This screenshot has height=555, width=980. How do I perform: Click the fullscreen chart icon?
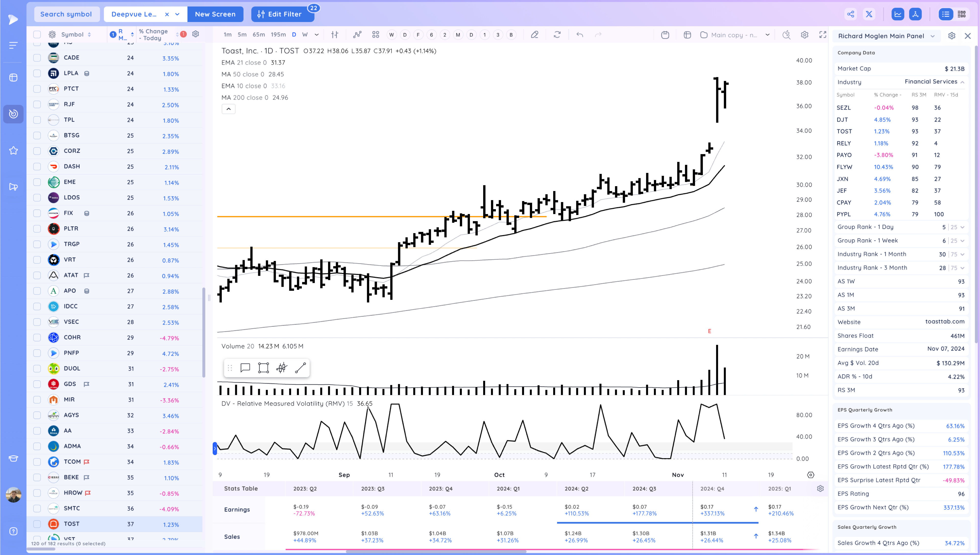click(822, 35)
